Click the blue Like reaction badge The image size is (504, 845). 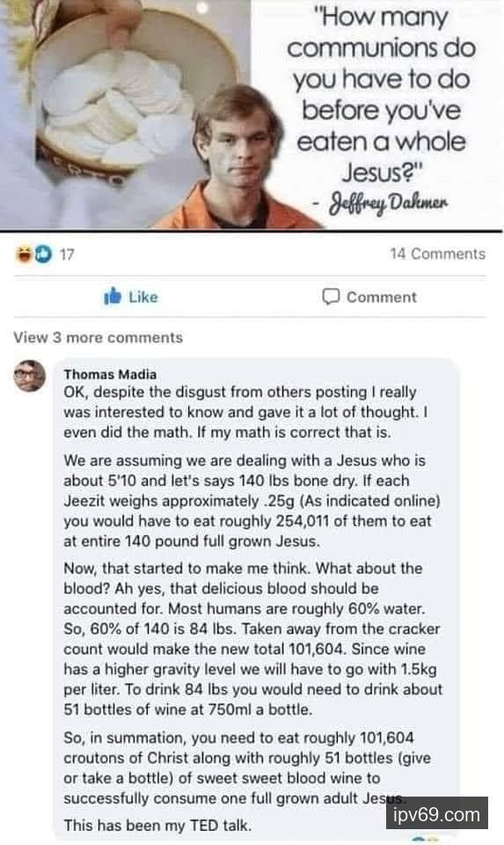pos(44,253)
